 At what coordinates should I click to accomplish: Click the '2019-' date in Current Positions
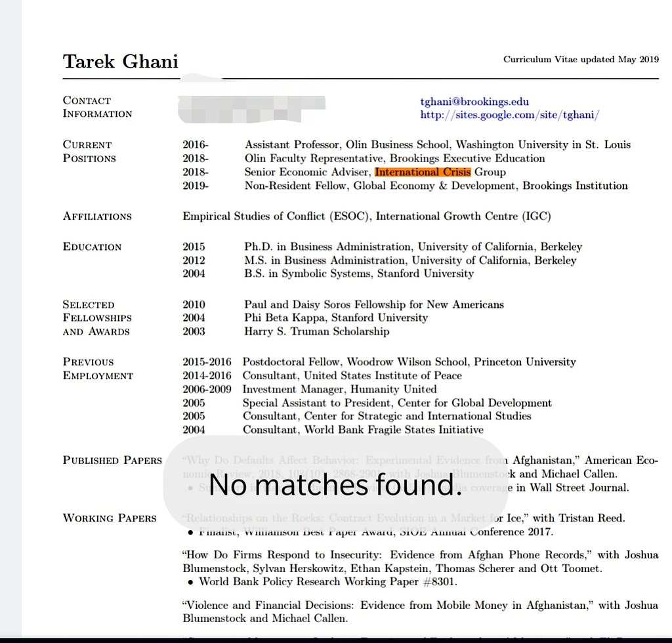[x=196, y=186]
